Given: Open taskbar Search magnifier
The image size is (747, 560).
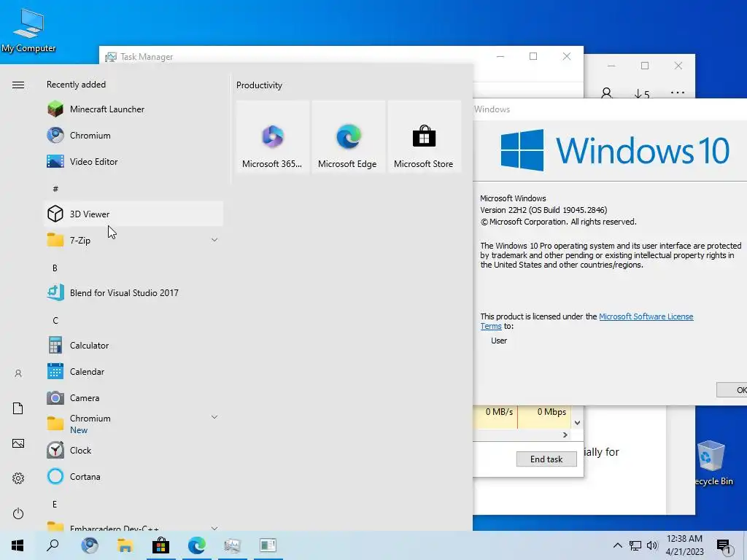Looking at the screenshot, I should click(x=53, y=545).
